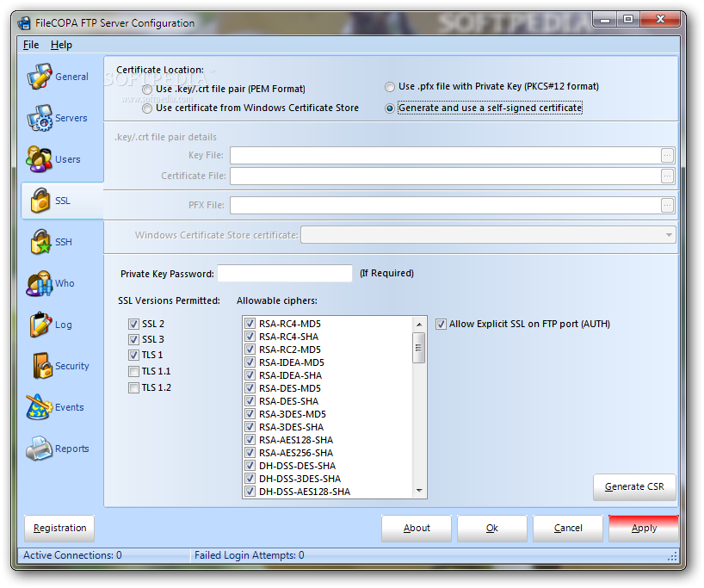The image size is (704, 588).
Task: Click cipher list scroll-up arrow
Action: pos(418,325)
